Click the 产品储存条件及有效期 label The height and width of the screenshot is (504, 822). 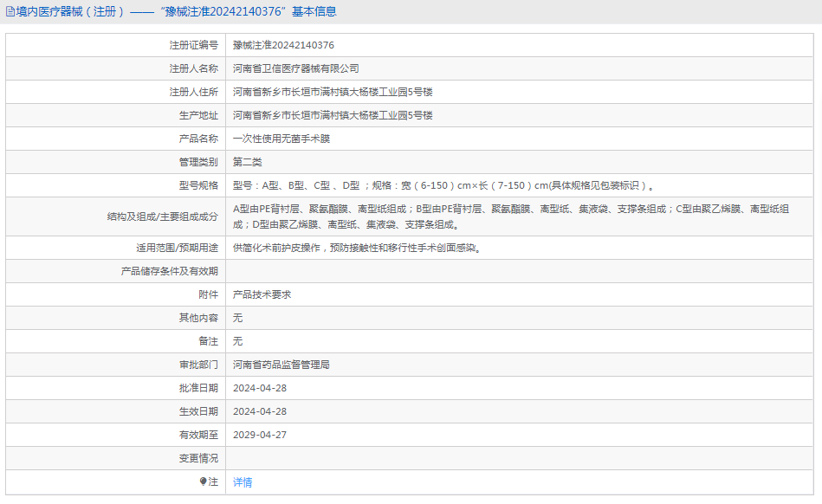[x=169, y=271]
